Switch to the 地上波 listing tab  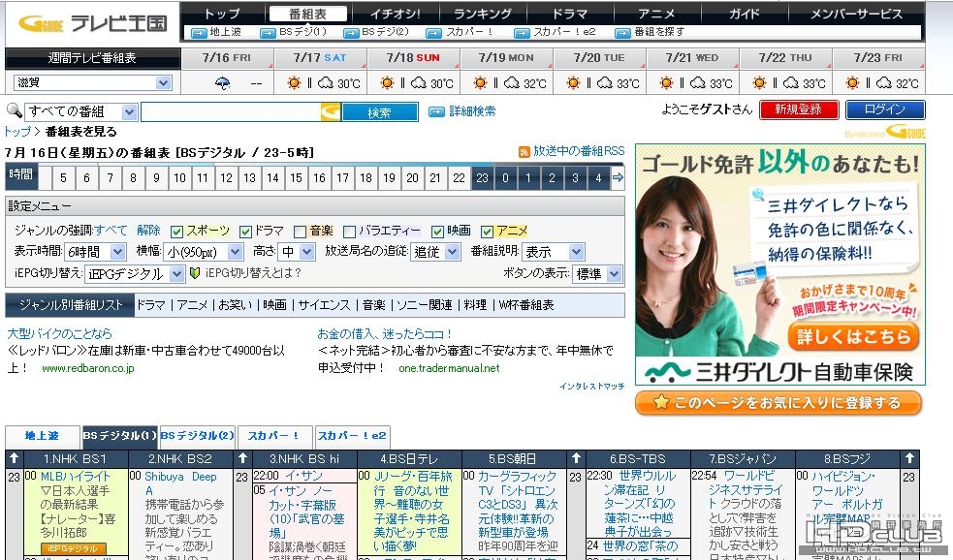click(43, 436)
